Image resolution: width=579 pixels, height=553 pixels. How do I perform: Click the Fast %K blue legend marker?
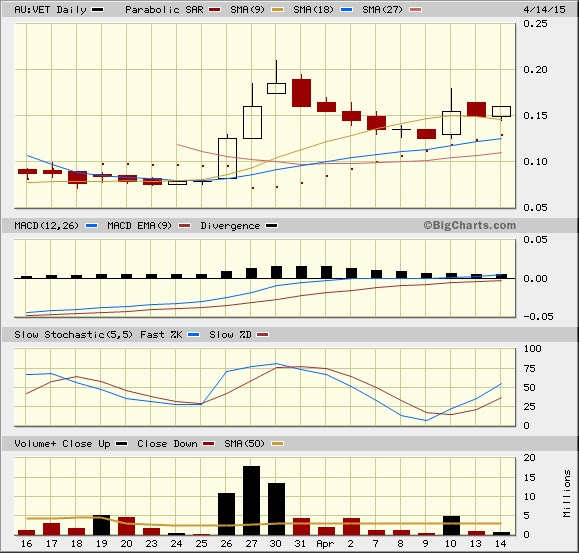pyautogui.click(x=194, y=334)
